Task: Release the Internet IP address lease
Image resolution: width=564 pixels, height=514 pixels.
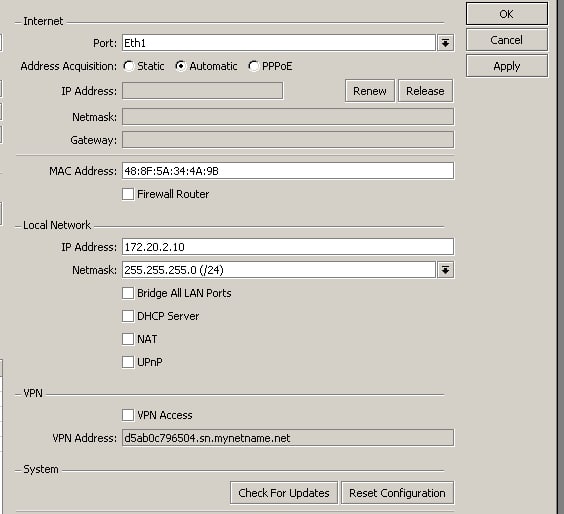Action: pyautogui.click(x=425, y=91)
